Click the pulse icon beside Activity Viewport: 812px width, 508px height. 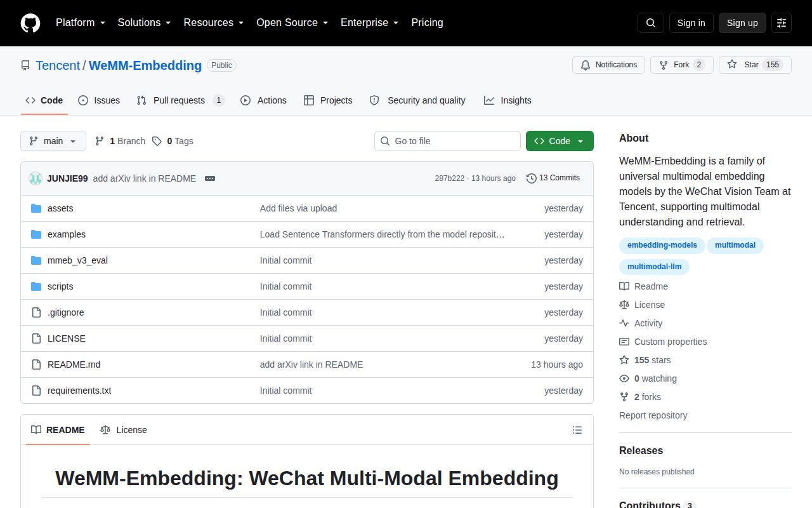click(x=624, y=323)
